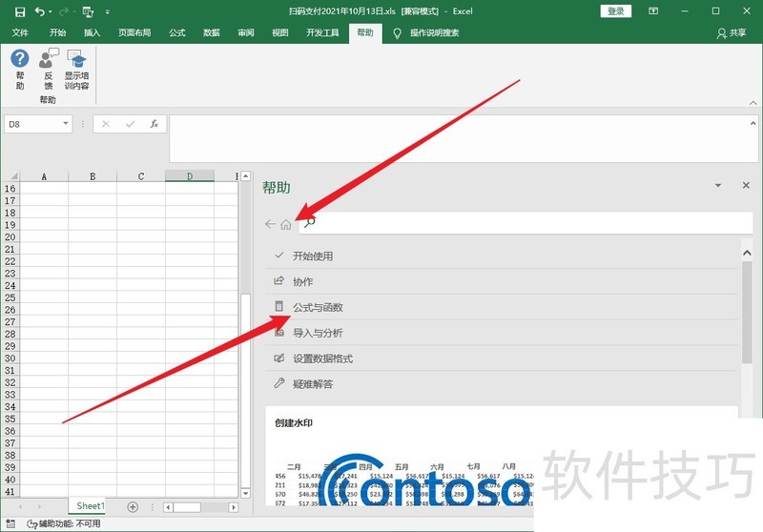The image size is (763, 532).
Task: Open the 公式与函数 help topic
Action: (318, 307)
